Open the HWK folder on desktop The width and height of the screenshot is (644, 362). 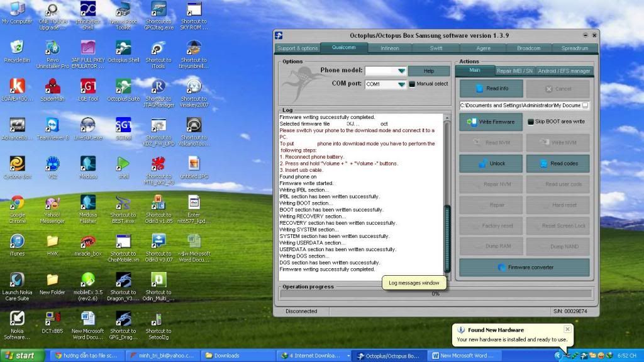coord(53,245)
